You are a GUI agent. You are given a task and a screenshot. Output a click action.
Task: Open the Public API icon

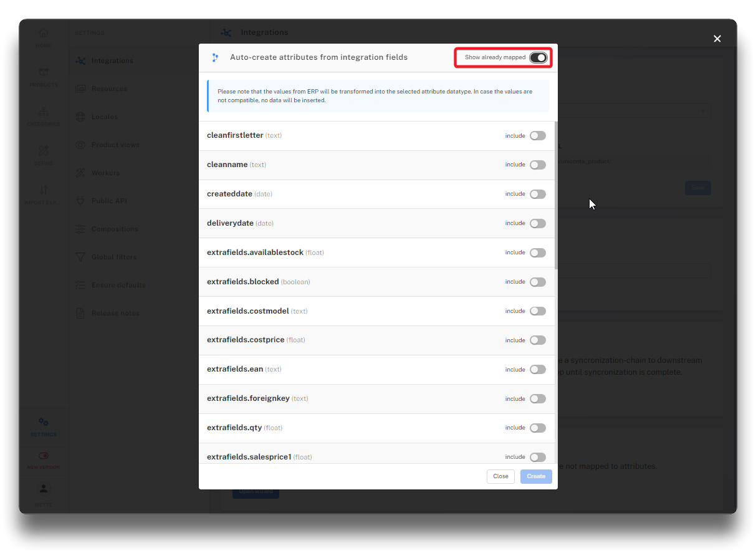(x=80, y=201)
